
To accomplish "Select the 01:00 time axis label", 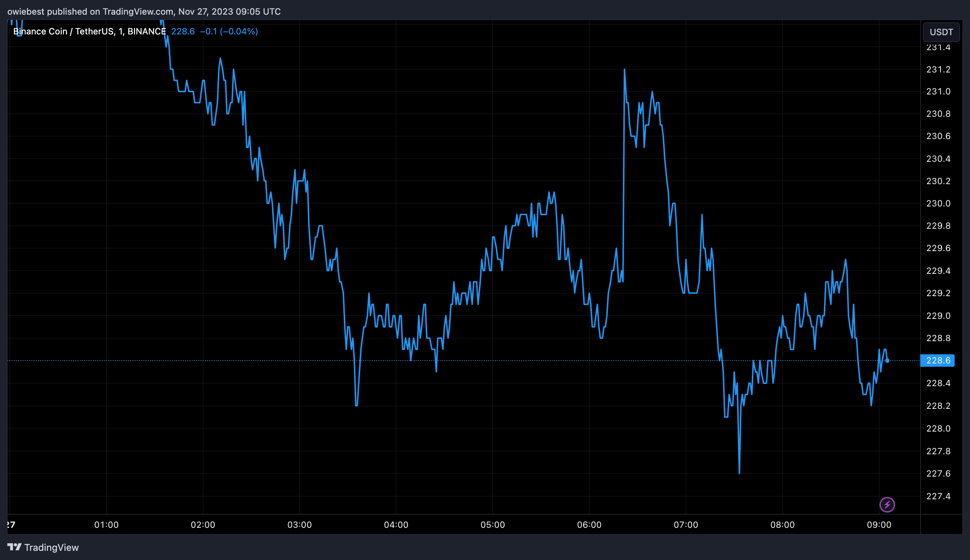I will [x=106, y=524].
